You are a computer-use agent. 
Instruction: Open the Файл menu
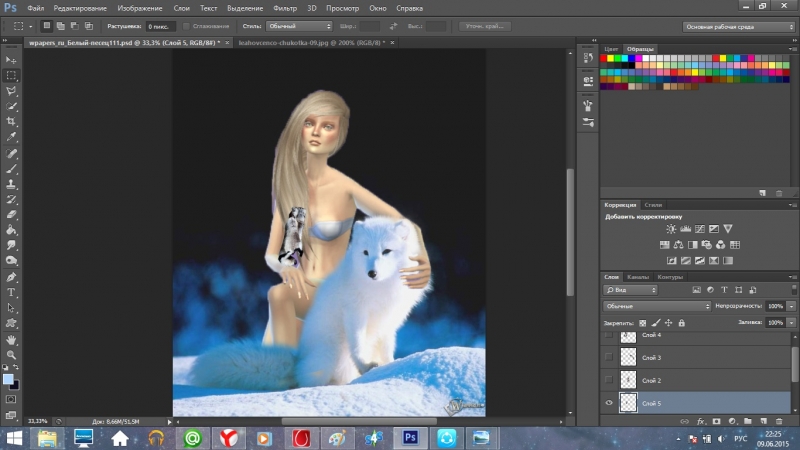click(35, 8)
